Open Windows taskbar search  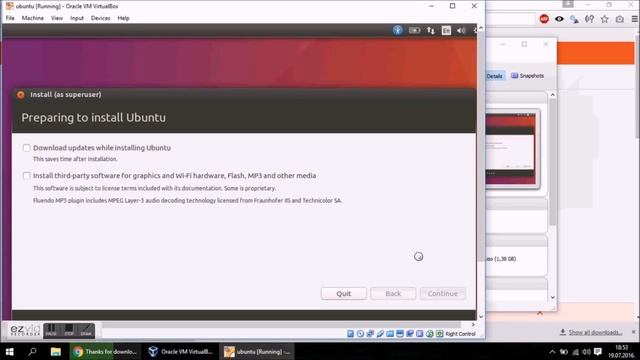click(32, 351)
